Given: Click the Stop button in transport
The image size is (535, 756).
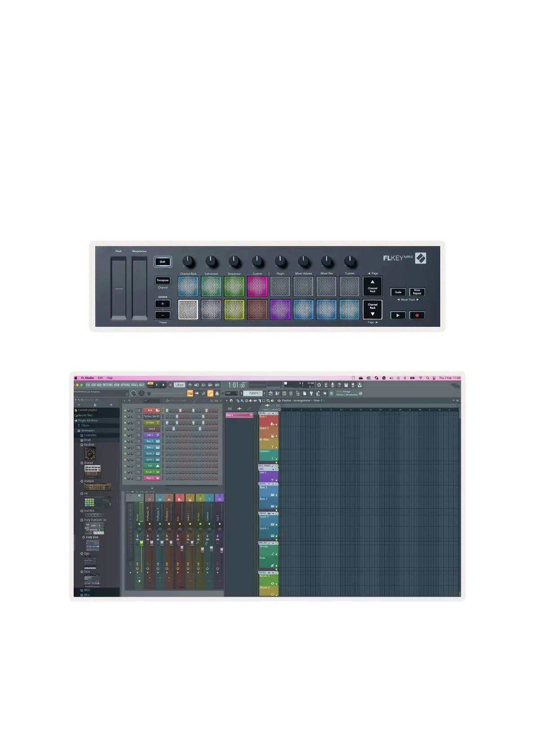Looking at the screenshot, I should coord(163,385).
